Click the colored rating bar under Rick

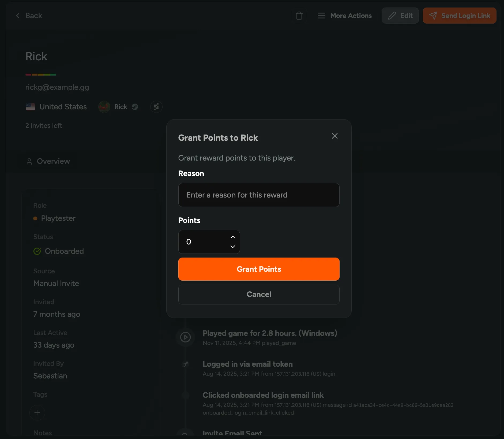click(x=41, y=74)
